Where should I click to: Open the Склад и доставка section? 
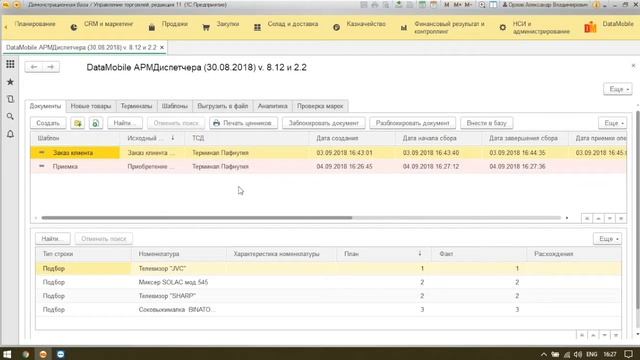286,24
